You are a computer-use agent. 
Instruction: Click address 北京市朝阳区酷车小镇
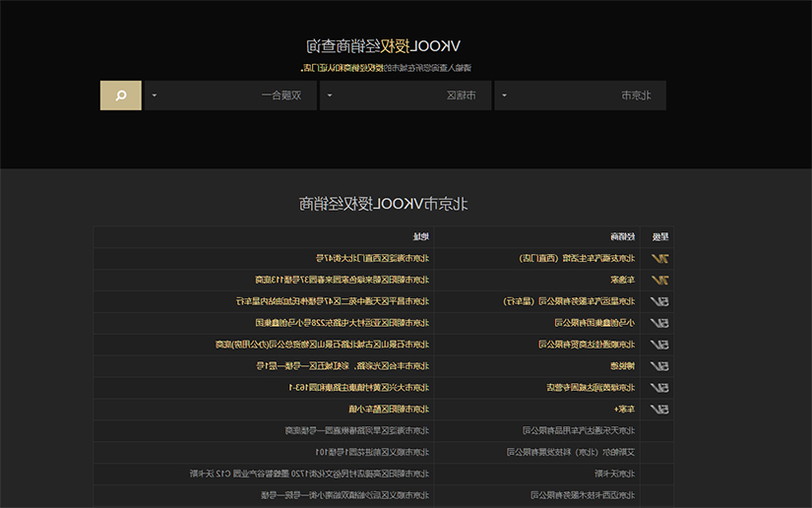[x=389, y=410]
